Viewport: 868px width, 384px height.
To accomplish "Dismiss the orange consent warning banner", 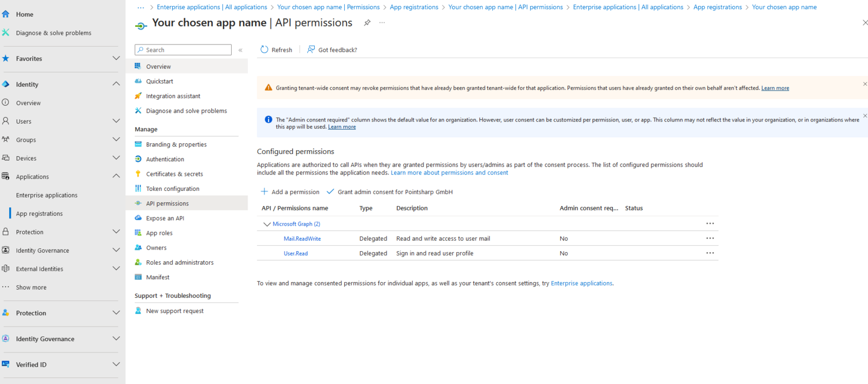I will [865, 84].
